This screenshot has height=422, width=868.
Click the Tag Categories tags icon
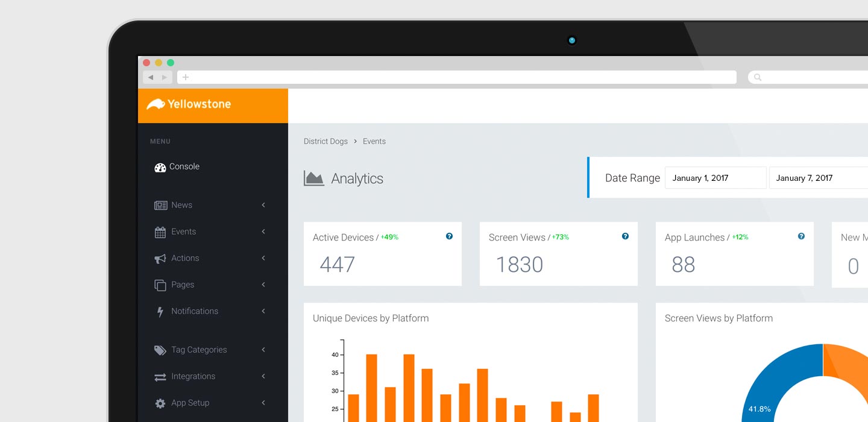click(160, 350)
